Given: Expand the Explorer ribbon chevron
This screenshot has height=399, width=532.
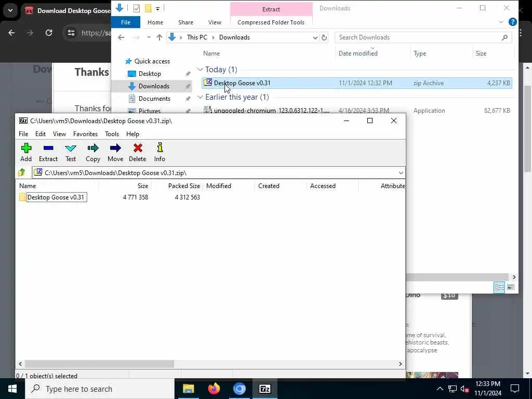Looking at the screenshot, I should [x=501, y=22].
